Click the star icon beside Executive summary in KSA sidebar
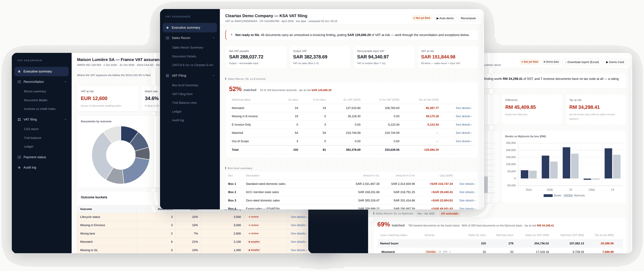Image resolution: width=644 pixels, height=271 pixels. pos(167,28)
